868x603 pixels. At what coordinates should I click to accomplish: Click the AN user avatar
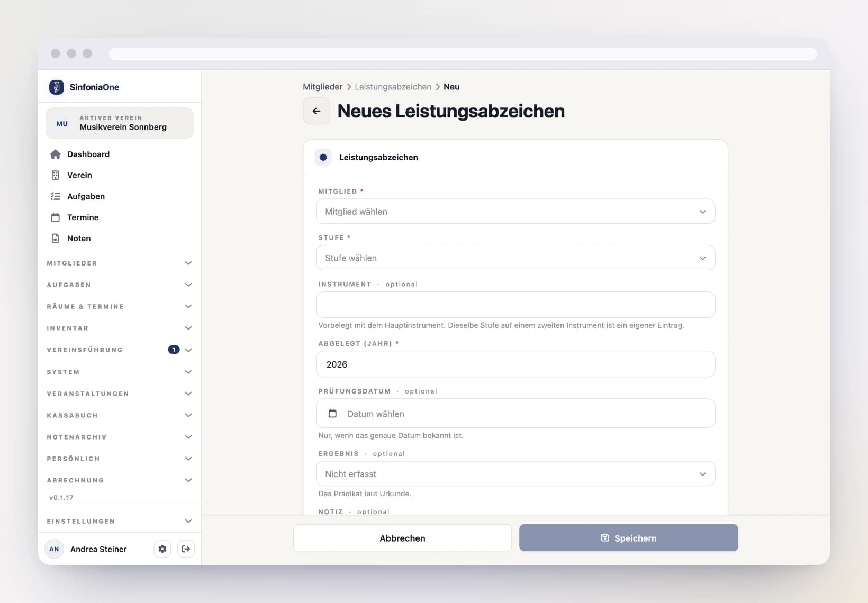coord(54,549)
